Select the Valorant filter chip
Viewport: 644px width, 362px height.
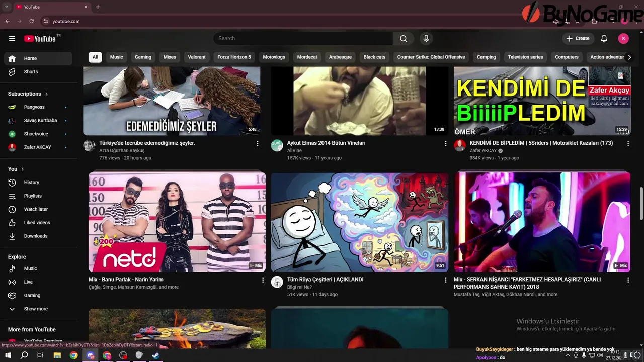click(x=197, y=57)
